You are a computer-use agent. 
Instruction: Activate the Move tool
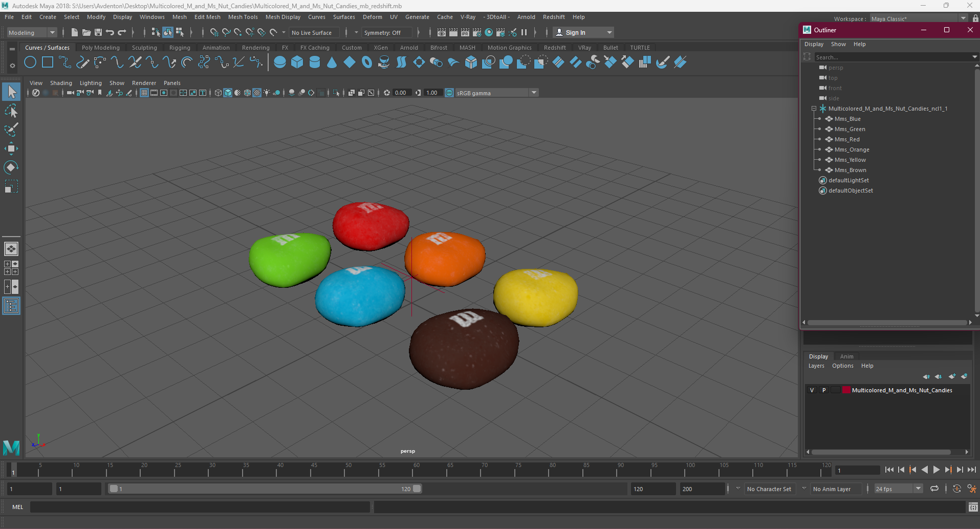pyautogui.click(x=11, y=149)
